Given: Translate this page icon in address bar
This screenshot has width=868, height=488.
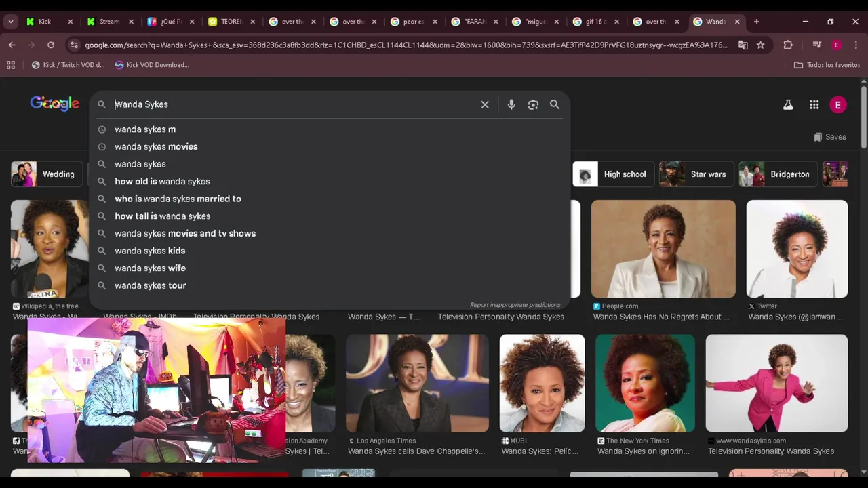Looking at the screenshot, I should click(743, 45).
